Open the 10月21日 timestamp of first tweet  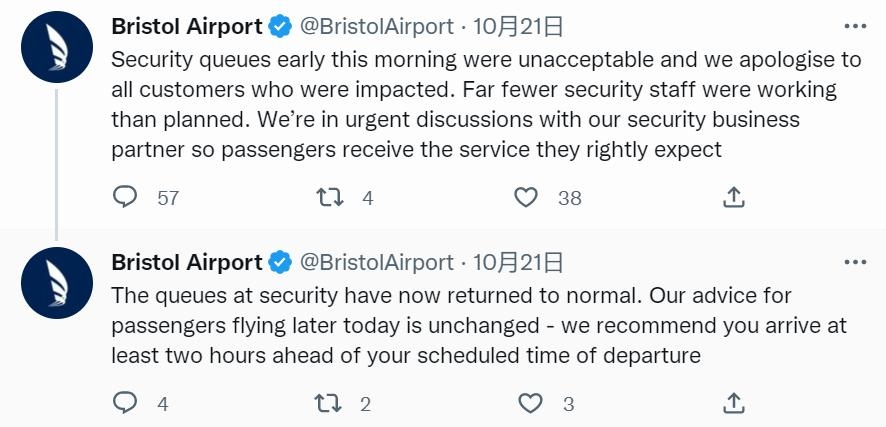(x=518, y=27)
